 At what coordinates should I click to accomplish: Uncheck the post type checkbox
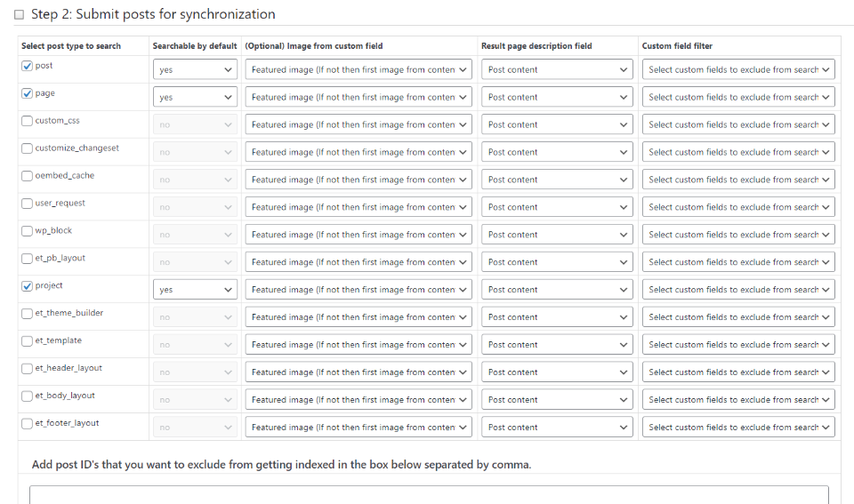coord(28,66)
